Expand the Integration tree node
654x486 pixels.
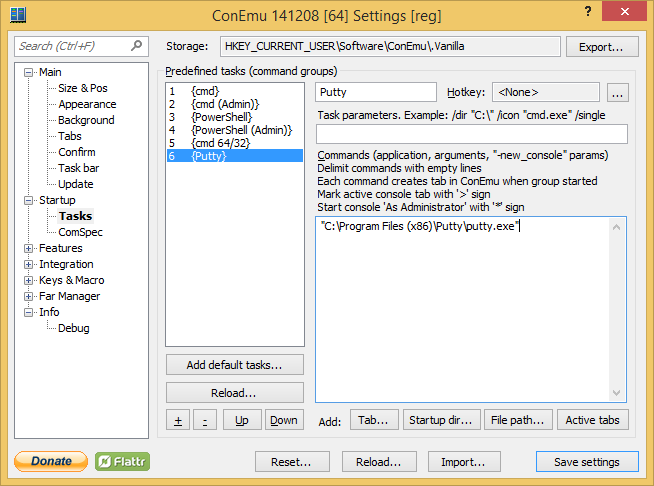point(29,264)
